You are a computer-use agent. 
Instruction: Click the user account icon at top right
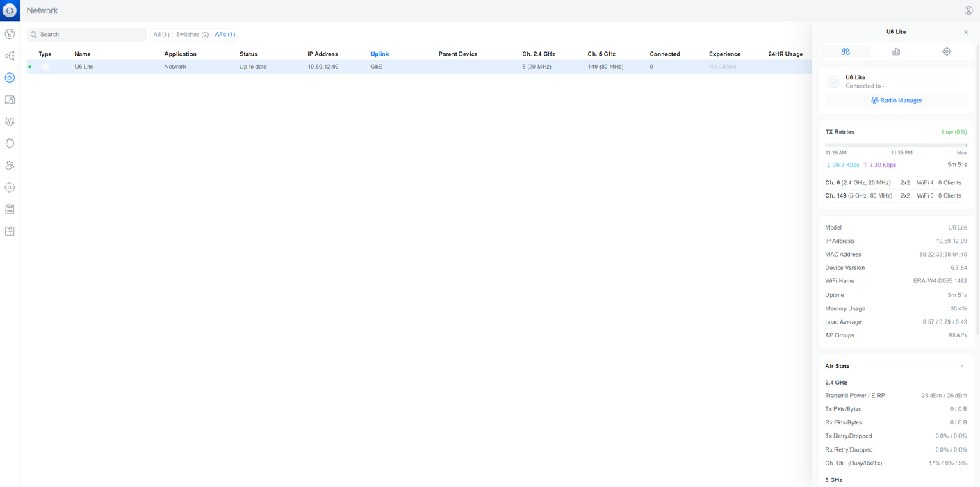click(x=968, y=10)
